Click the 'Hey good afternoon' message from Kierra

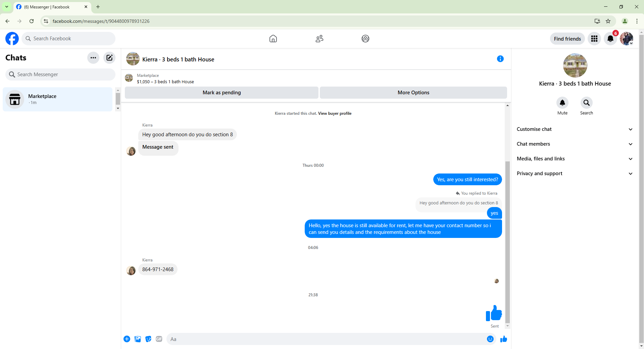pyautogui.click(x=188, y=135)
